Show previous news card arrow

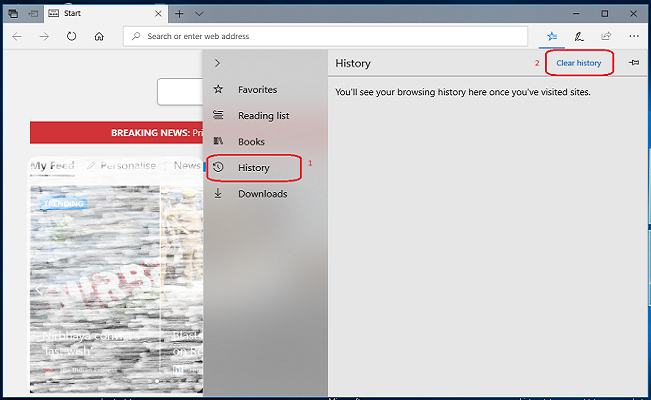pyautogui.click(x=39, y=290)
